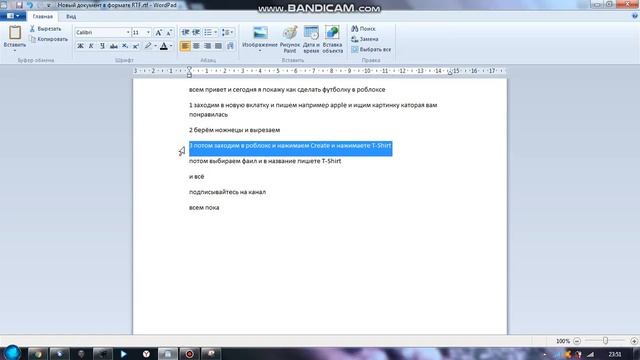This screenshot has width=640, height=360.
Task: Start a bulleted list
Action: (208, 32)
